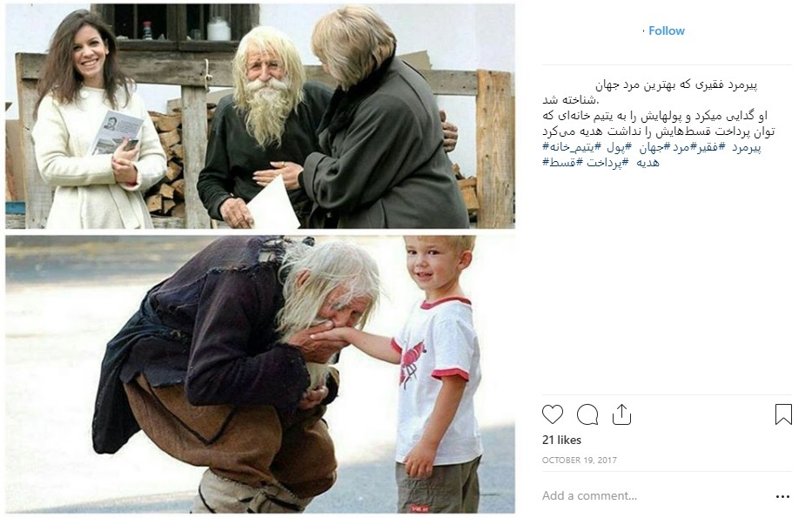Image resolution: width=812 pixels, height=518 pixels.
Task: Open the bottom photo of the man kissing the boy's hand
Action: [260, 374]
